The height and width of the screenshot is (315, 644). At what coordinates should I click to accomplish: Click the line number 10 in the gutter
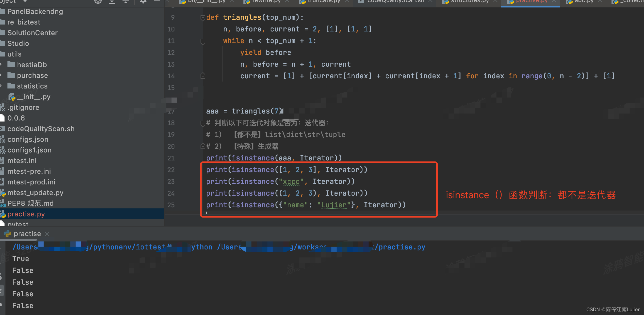click(171, 29)
